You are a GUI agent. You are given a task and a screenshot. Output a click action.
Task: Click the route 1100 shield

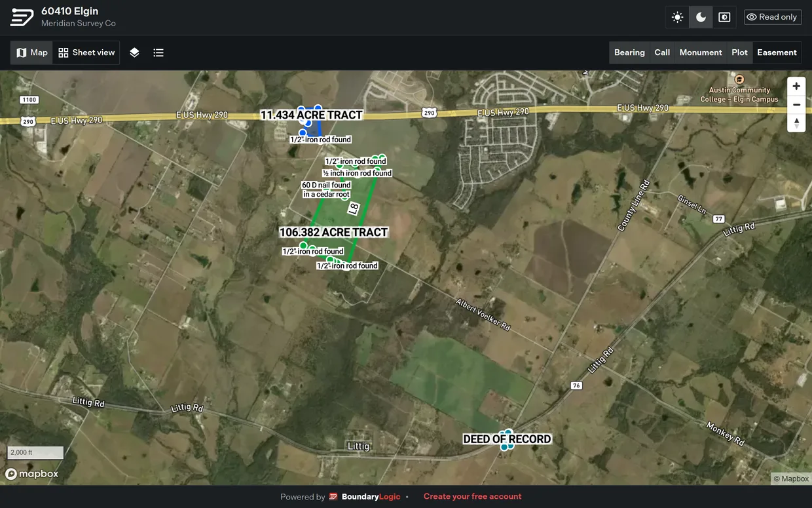pyautogui.click(x=29, y=100)
